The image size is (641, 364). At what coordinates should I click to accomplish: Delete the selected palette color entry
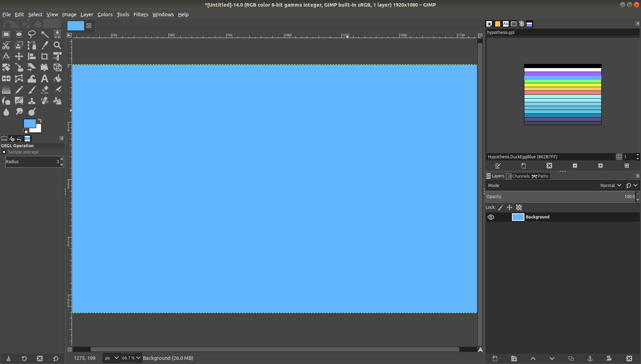pyautogui.click(x=549, y=166)
